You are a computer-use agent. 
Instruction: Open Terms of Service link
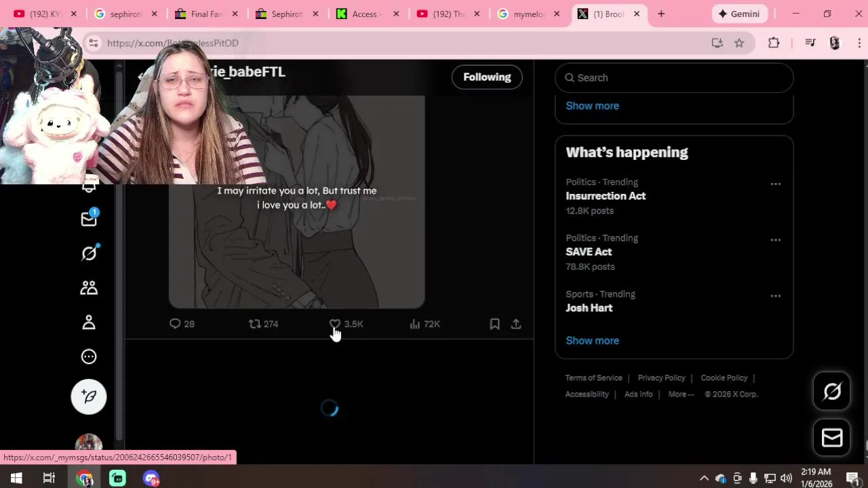(593, 378)
